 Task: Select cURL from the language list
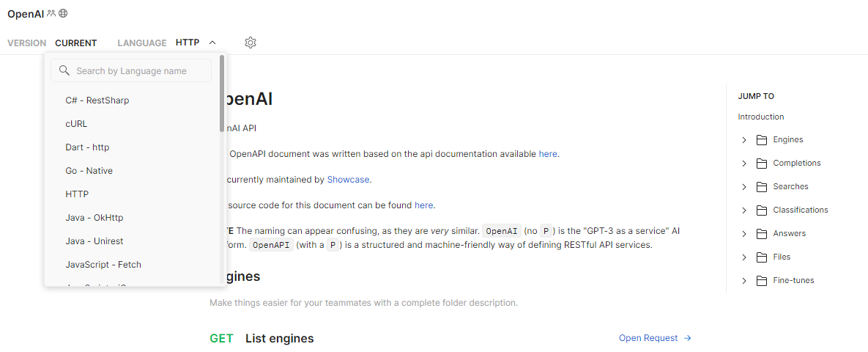coord(76,124)
